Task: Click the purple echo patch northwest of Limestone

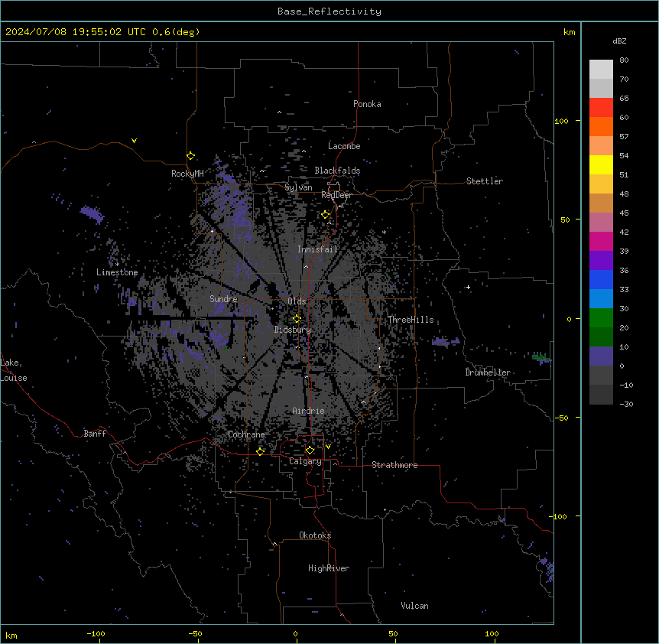Action: coord(92,213)
